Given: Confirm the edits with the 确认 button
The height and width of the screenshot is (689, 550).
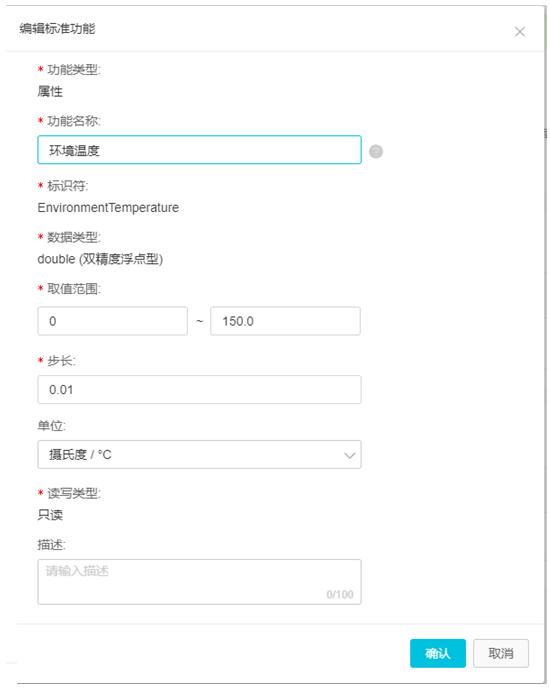Looking at the screenshot, I should click(x=438, y=653).
